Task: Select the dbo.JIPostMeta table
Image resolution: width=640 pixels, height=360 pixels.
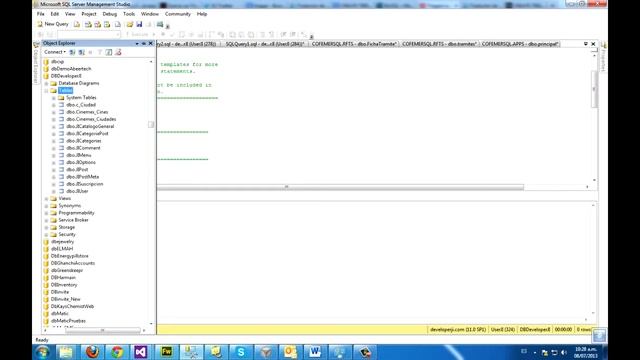Action: (x=82, y=177)
